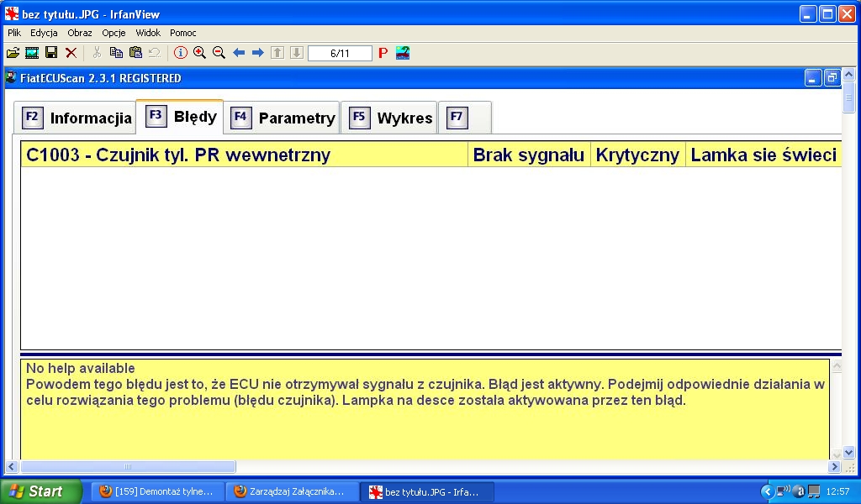
Task: Click the grey down arrow page icon
Action: click(x=297, y=53)
